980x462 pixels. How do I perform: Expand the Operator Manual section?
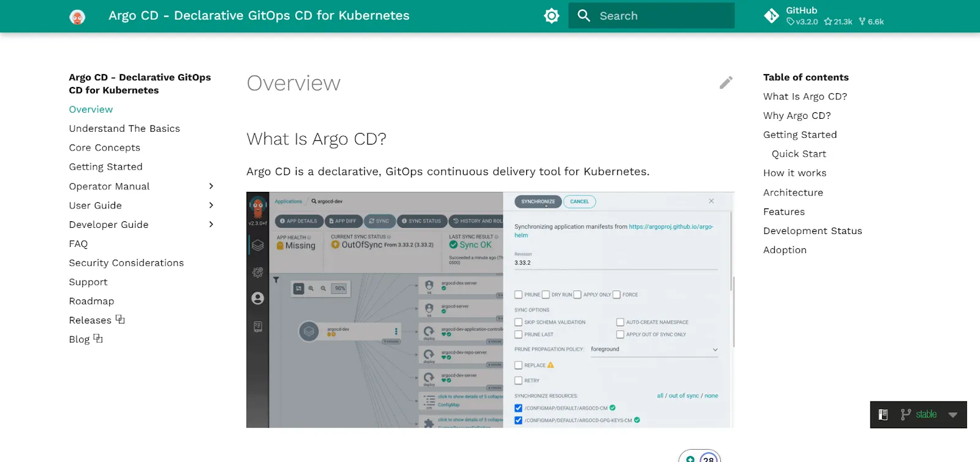click(x=141, y=186)
